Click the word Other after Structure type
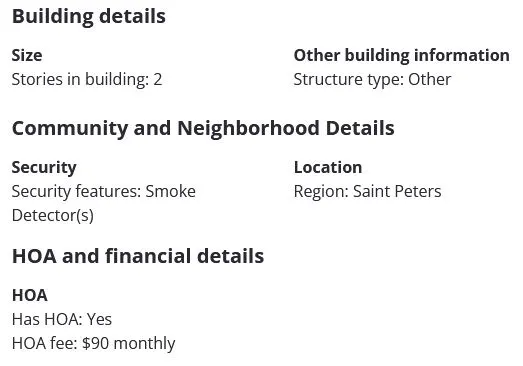523x366 pixels. [x=430, y=80]
